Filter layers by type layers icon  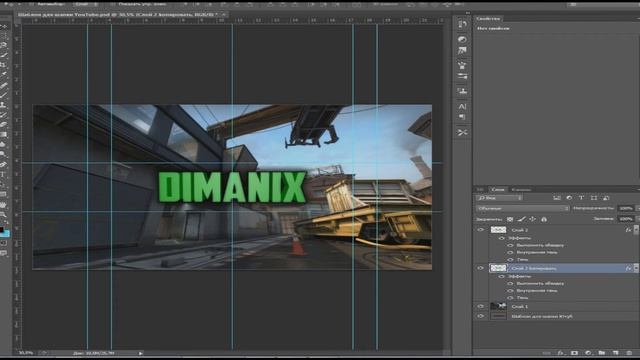point(582,198)
